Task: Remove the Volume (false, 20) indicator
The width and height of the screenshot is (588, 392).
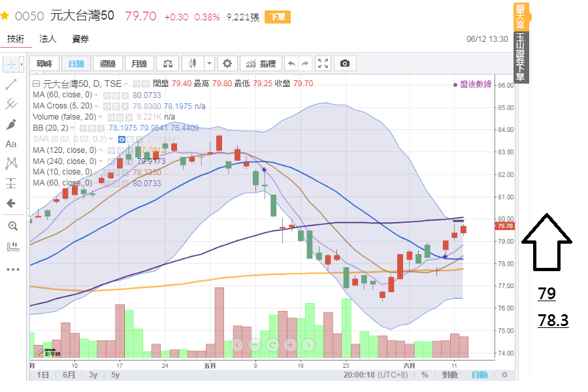Action: click(x=129, y=117)
